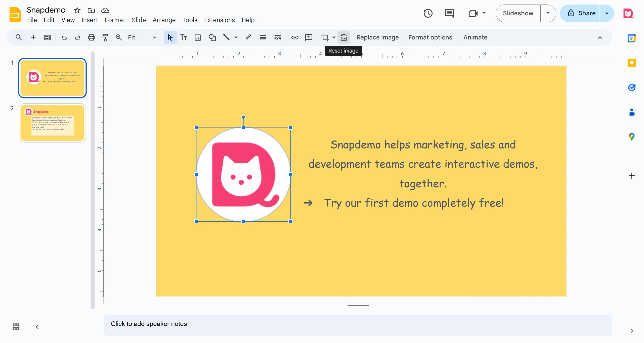The height and width of the screenshot is (343, 644).
Task: Open the Google Slides home icon
Action: pos(15,15)
